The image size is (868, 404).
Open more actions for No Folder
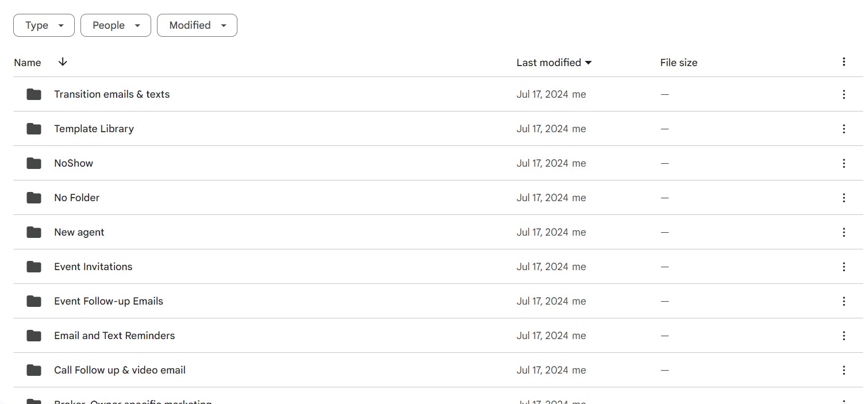click(843, 198)
